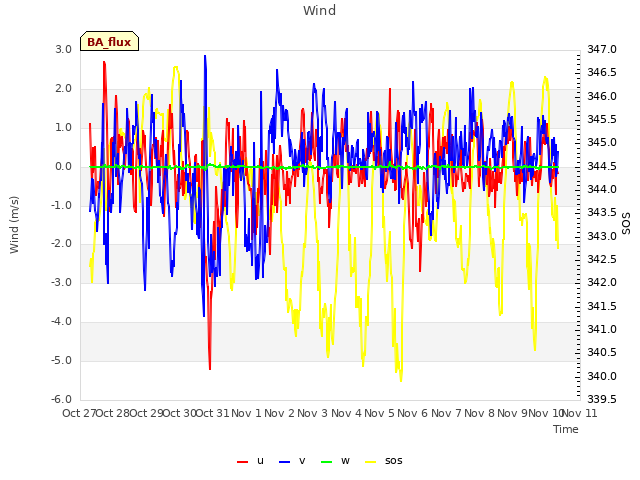
Task: Click the -4.0 left axis value
Action: coord(62,321)
